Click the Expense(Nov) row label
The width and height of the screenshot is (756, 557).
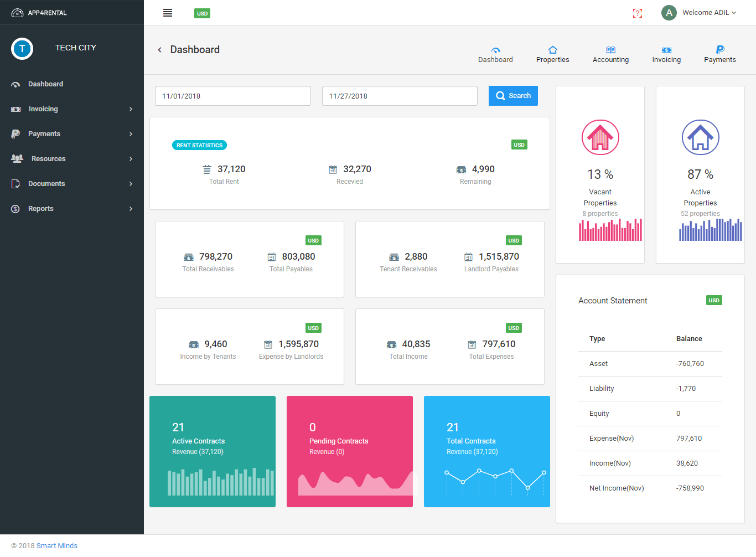coord(612,439)
